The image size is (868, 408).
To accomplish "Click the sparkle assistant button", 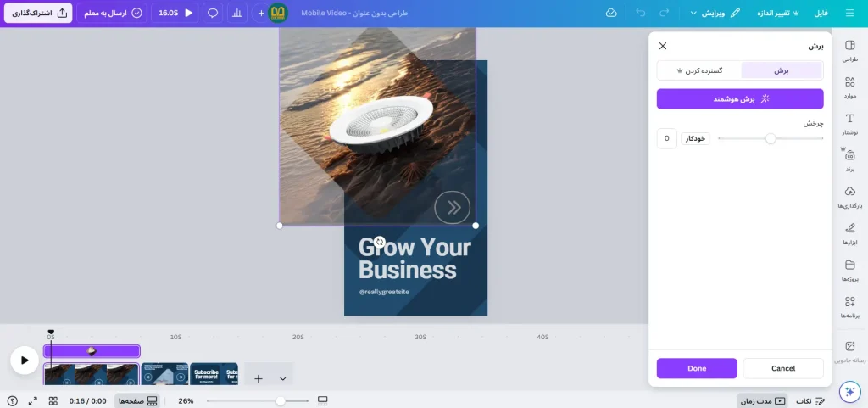I will [x=849, y=391].
